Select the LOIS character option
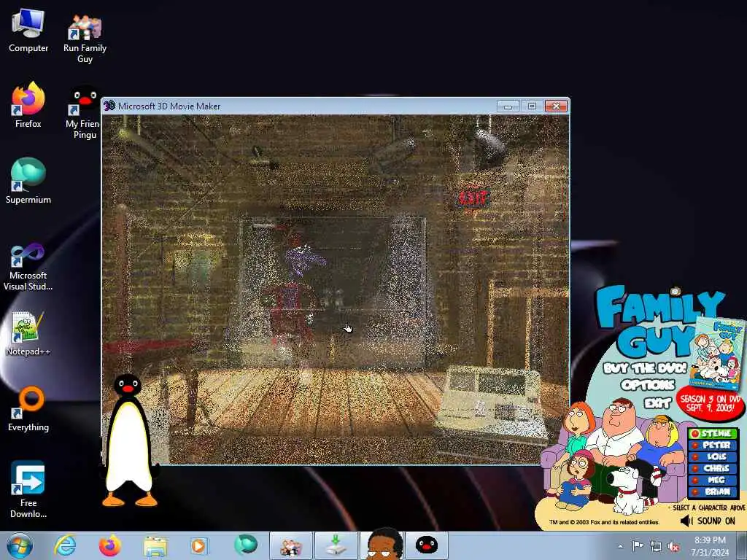This screenshot has height=560, width=747. 713,456
